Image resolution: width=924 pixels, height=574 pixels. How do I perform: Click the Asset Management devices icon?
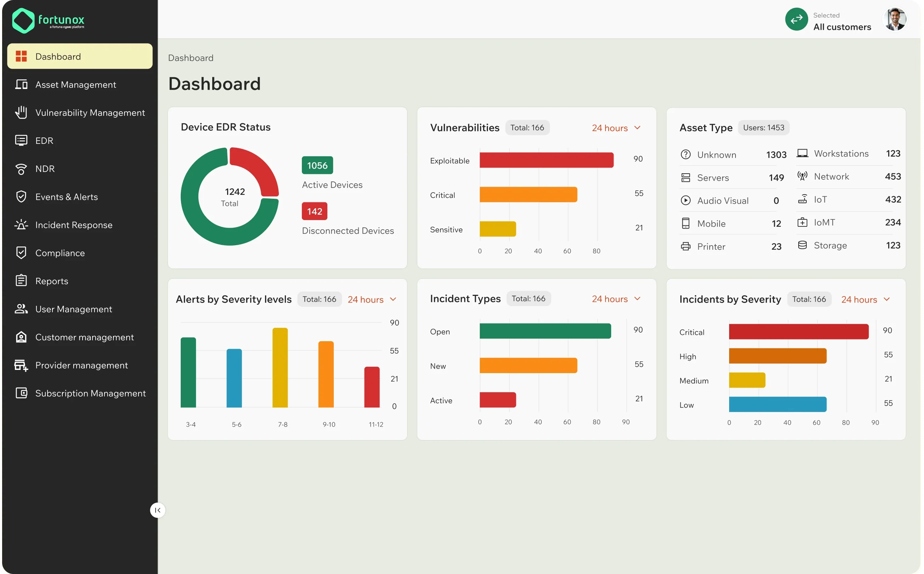(21, 84)
